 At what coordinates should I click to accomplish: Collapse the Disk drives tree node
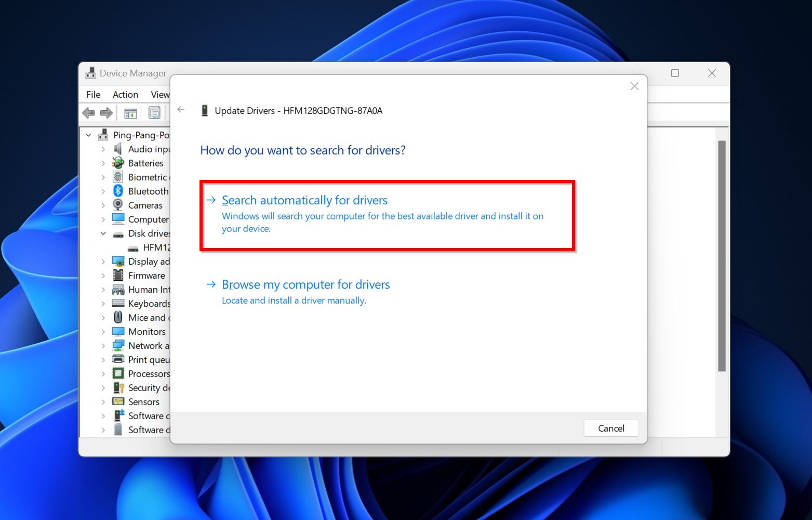[x=103, y=233]
